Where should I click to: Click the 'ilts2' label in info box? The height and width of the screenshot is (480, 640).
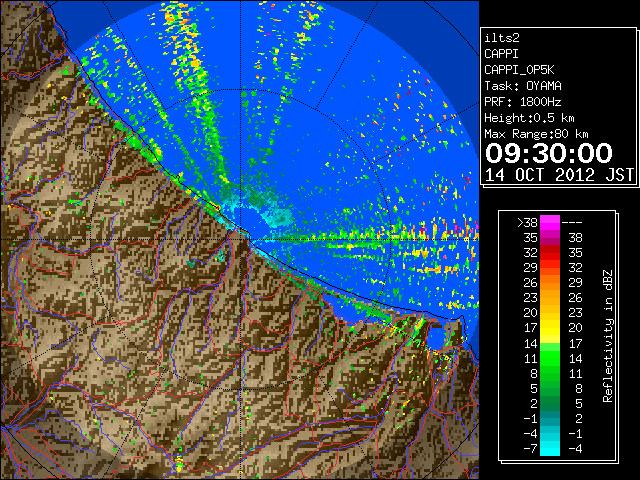coord(502,38)
